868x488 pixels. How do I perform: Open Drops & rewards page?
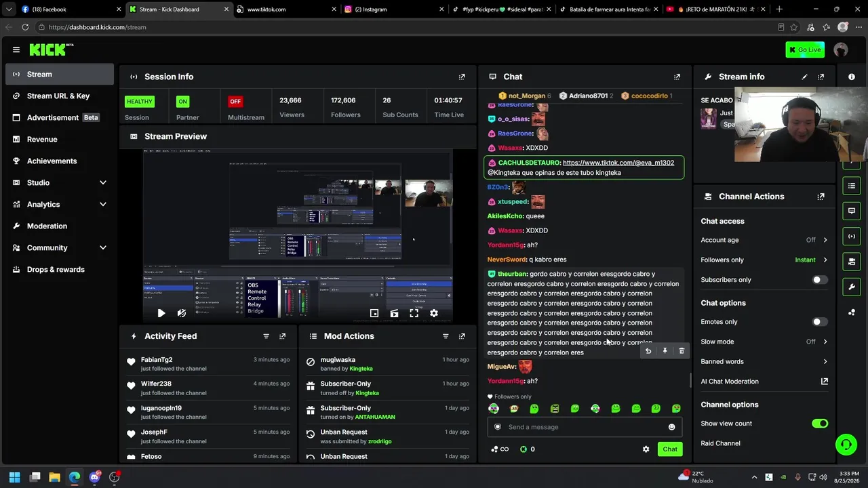click(60, 270)
